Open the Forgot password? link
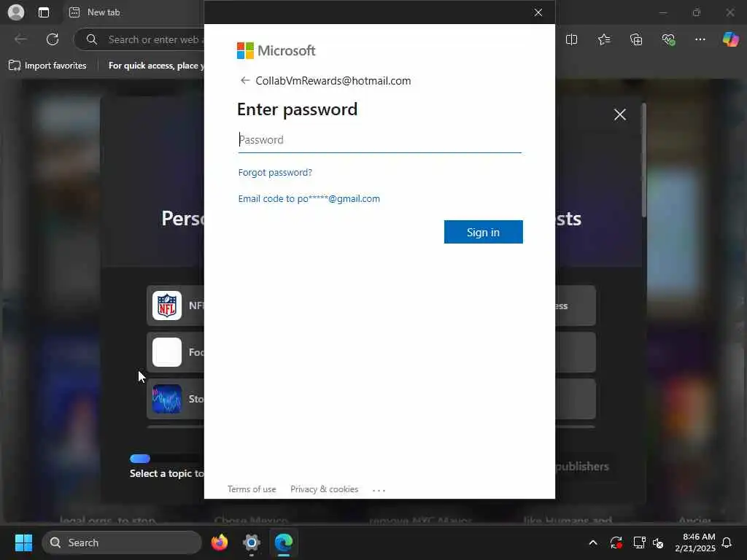Image resolution: width=747 pixels, height=560 pixels. [275, 172]
